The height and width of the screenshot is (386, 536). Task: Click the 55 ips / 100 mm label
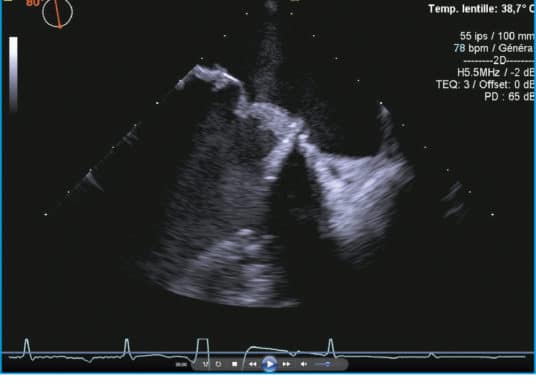coord(497,36)
